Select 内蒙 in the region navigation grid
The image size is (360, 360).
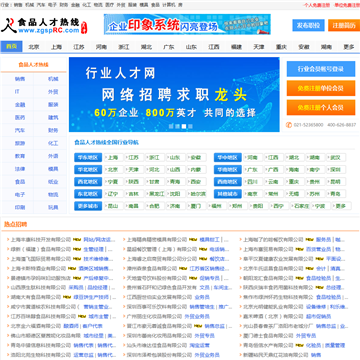[196, 170]
